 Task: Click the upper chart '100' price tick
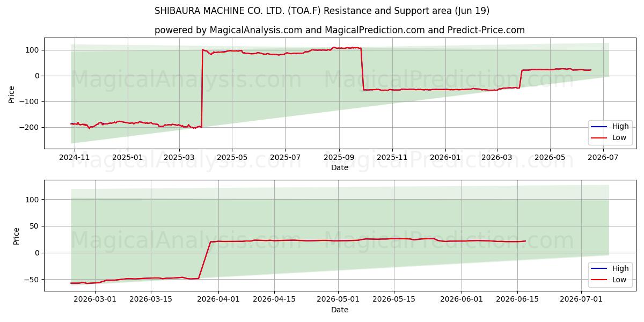[x=33, y=50]
